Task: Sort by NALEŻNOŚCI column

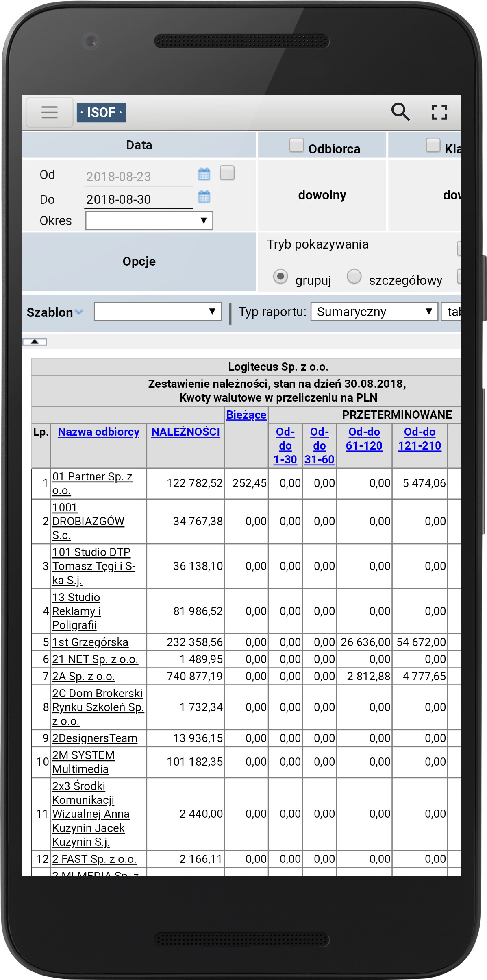Action: coord(185,432)
